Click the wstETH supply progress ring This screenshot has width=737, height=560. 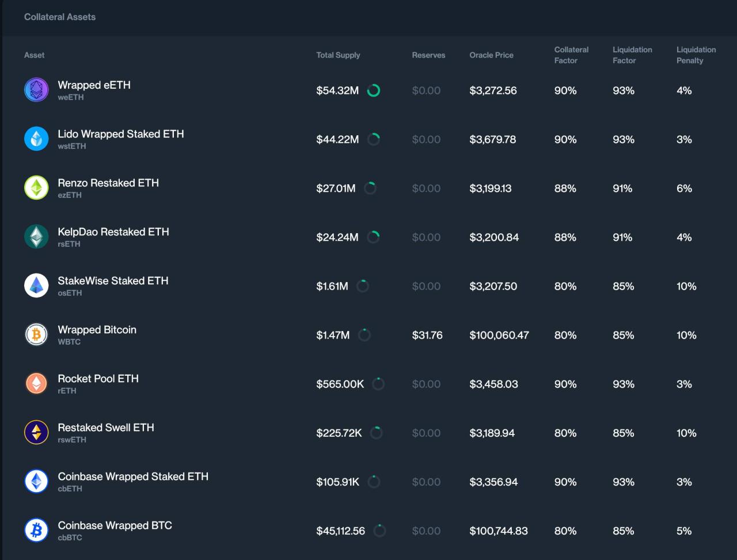pos(374,139)
